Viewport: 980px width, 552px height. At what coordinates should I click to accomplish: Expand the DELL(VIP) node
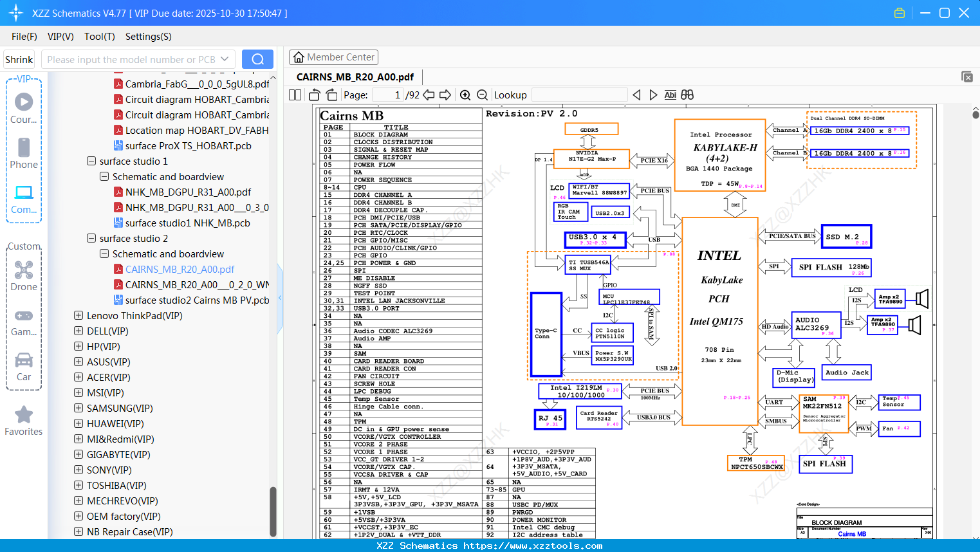79,331
